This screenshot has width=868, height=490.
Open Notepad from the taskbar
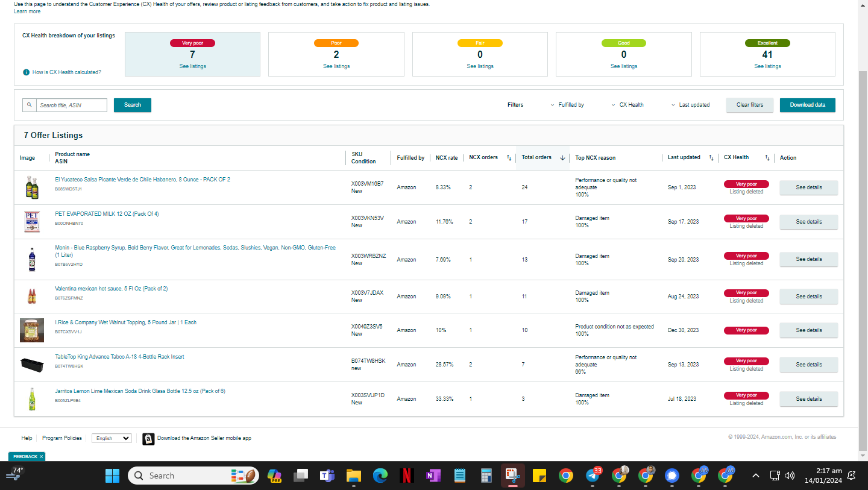coord(460,476)
